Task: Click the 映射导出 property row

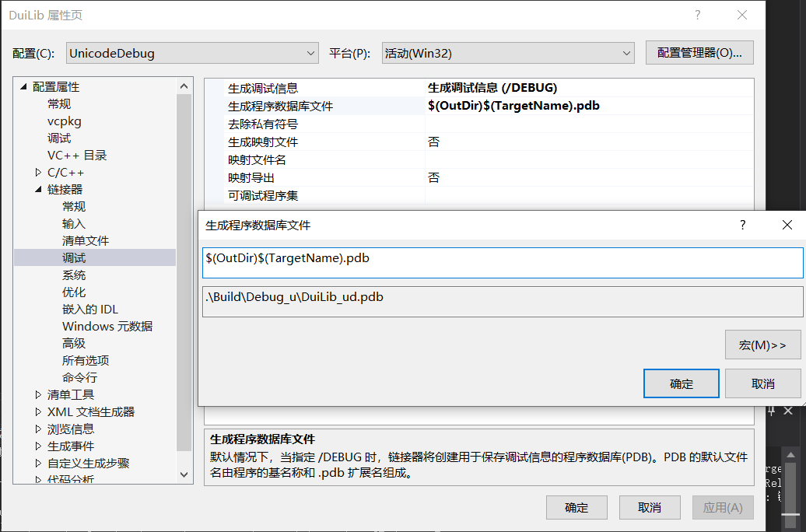Action: tap(489, 178)
